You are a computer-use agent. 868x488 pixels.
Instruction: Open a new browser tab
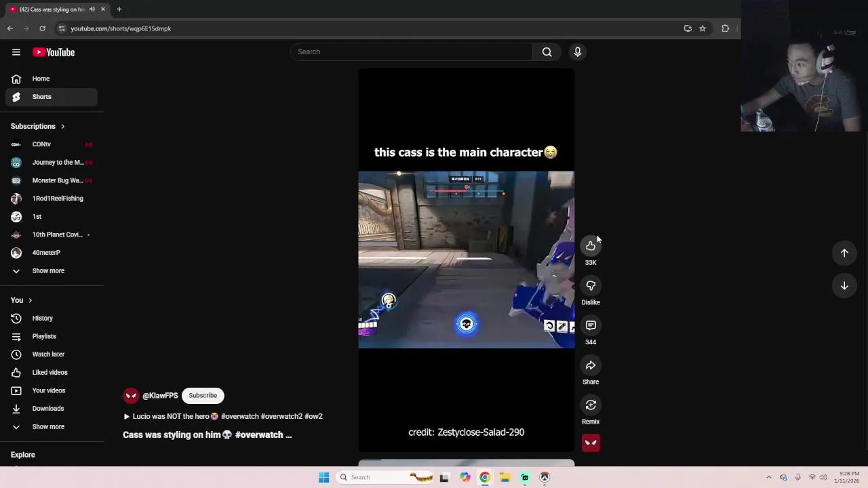tap(119, 9)
